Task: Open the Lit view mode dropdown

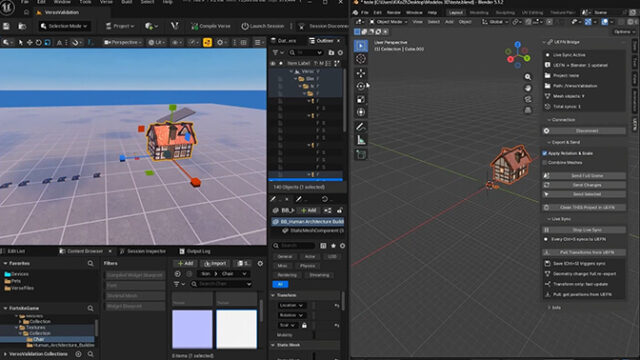Action: point(157,42)
